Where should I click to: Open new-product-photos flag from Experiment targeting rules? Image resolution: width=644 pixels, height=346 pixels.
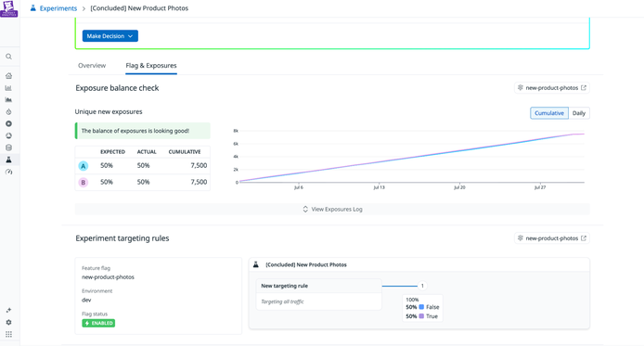[x=552, y=238]
